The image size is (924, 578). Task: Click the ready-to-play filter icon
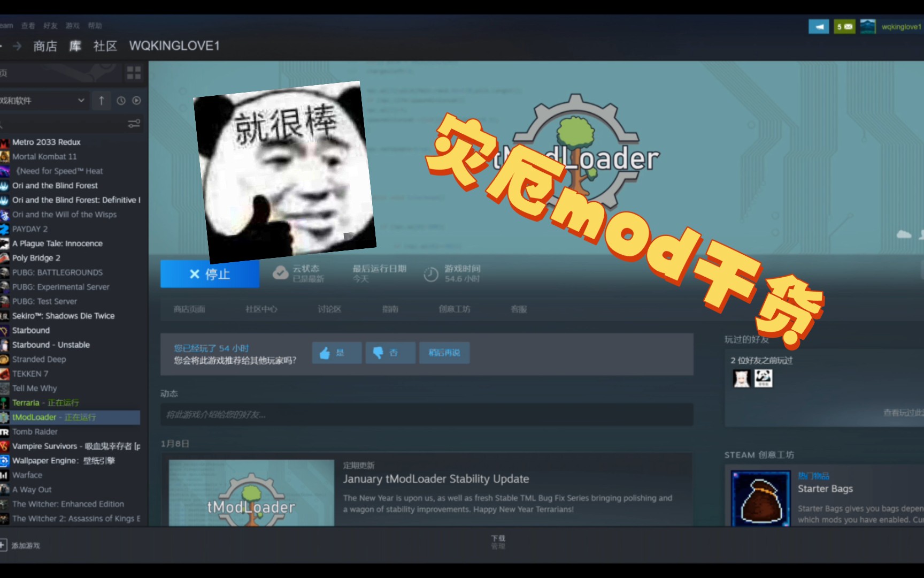[136, 101]
